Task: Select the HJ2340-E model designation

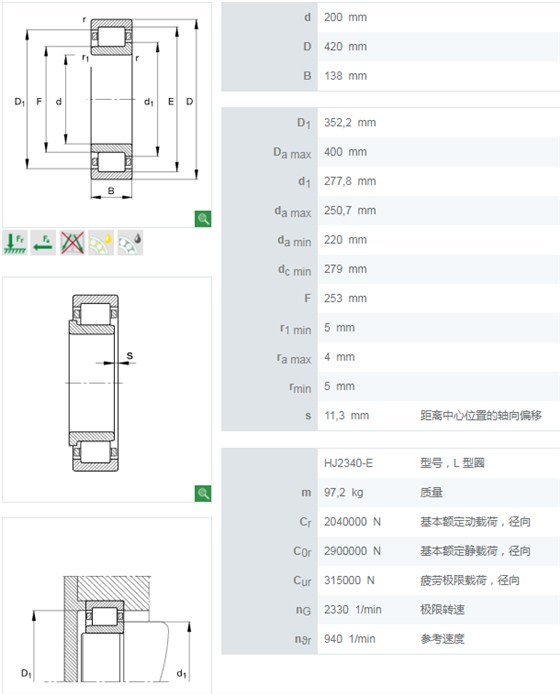Action: tap(348, 463)
